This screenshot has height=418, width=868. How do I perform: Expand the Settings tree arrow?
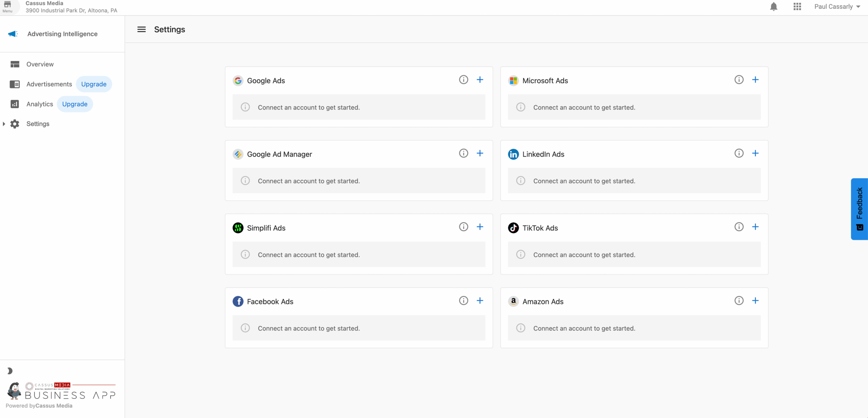pos(4,124)
